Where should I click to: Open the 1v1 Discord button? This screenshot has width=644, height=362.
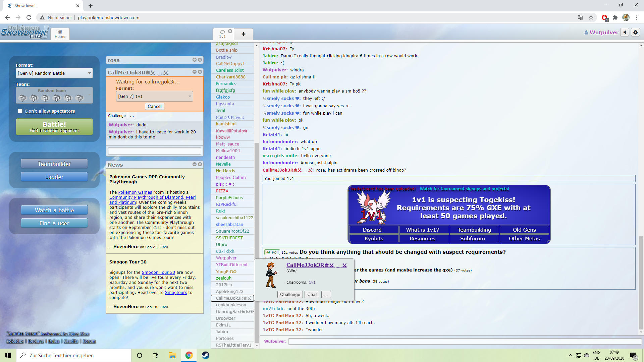pyautogui.click(x=374, y=230)
